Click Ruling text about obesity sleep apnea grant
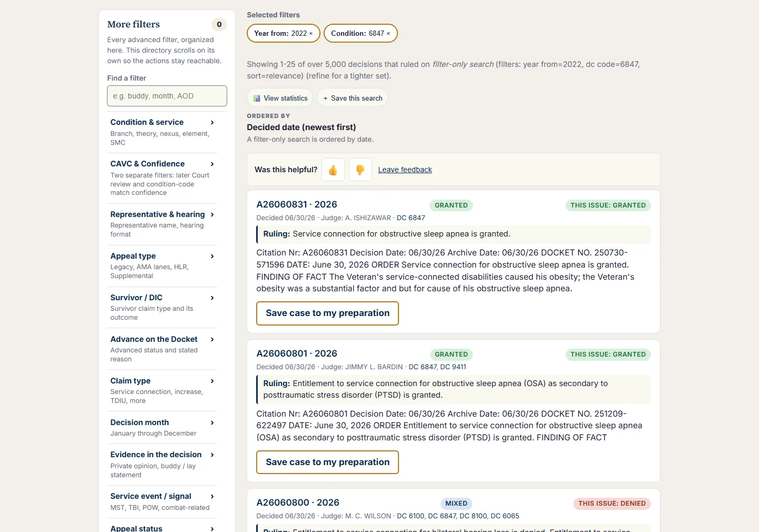This screenshot has height=532, width=759. pyautogui.click(x=454, y=234)
